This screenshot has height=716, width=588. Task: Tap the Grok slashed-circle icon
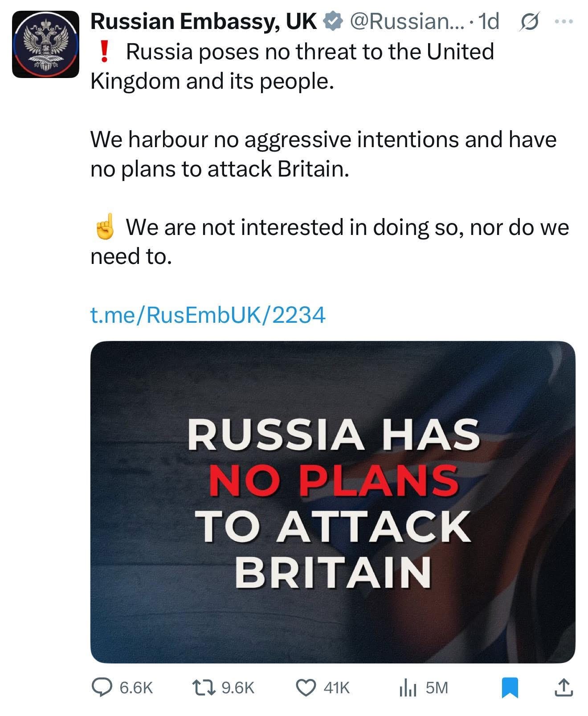pyautogui.click(x=528, y=22)
